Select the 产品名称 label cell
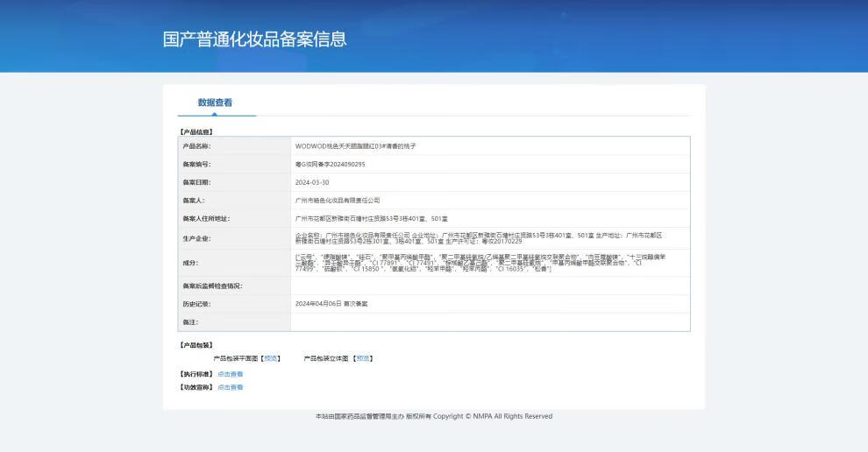Image resolution: width=868 pixels, height=452 pixels. (x=234, y=146)
